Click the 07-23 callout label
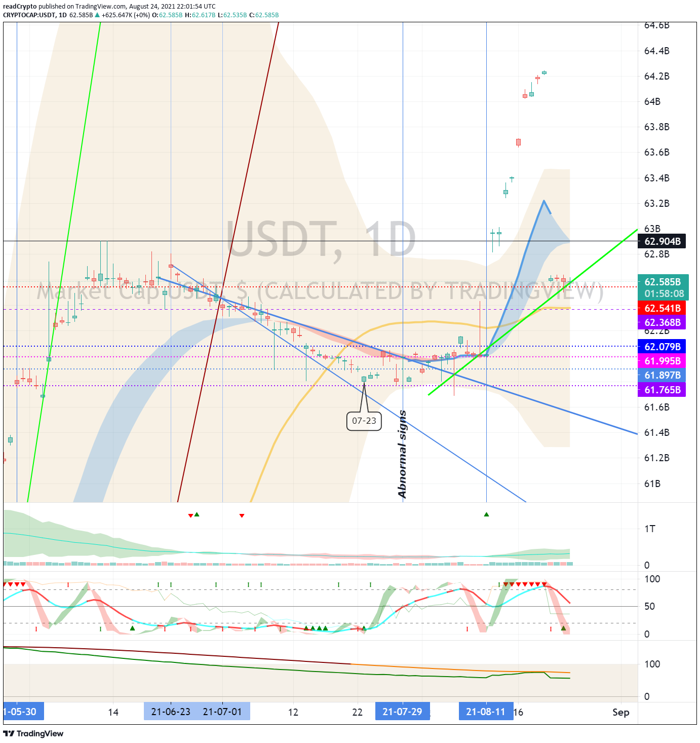The image size is (700, 743). point(364,421)
